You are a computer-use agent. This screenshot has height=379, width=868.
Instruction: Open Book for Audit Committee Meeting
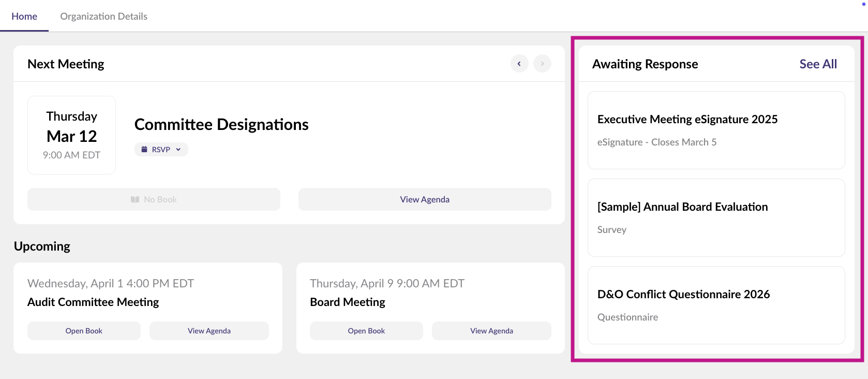(84, 331)
